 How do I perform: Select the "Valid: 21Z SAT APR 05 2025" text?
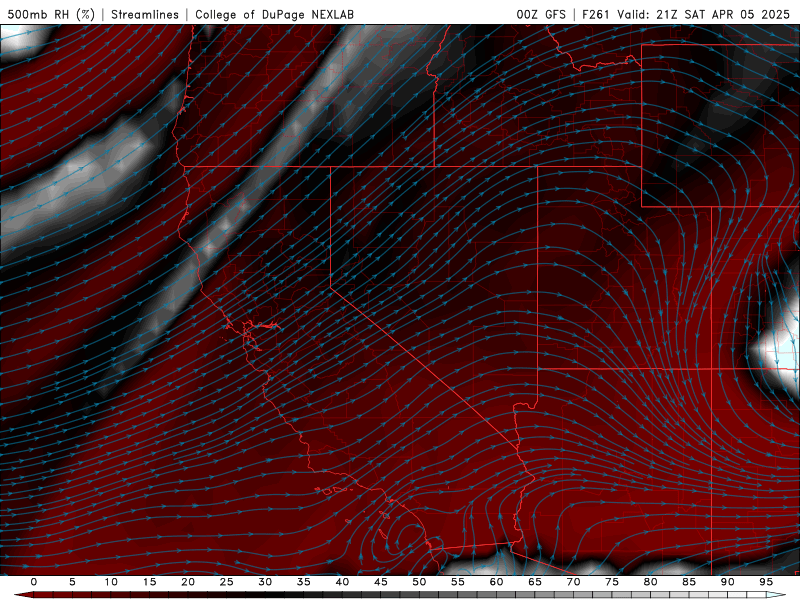pos(704,15)
